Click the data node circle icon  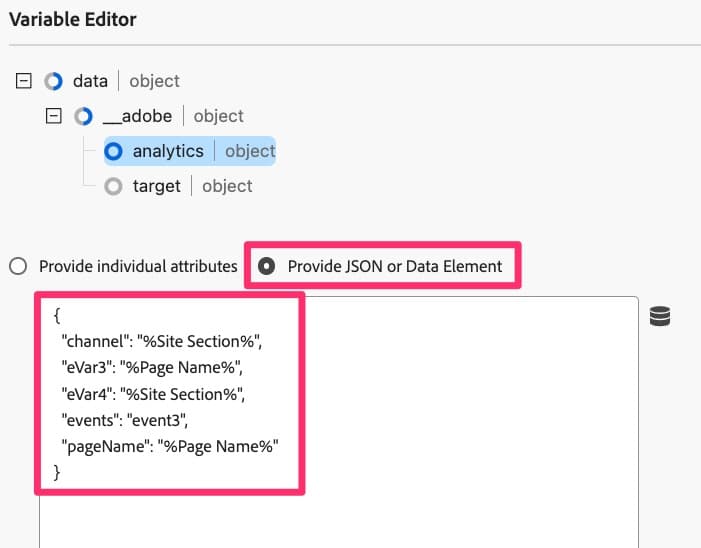coord(54,82)
